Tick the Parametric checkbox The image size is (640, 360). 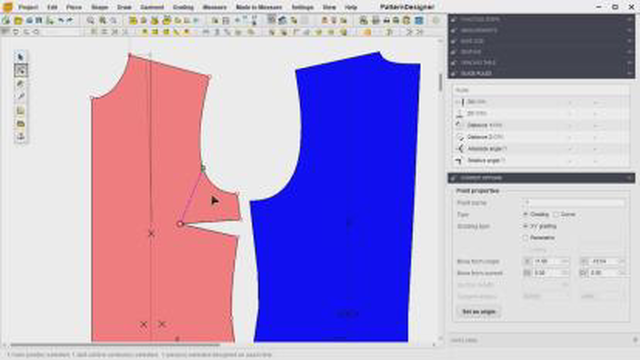pos(526,238)
